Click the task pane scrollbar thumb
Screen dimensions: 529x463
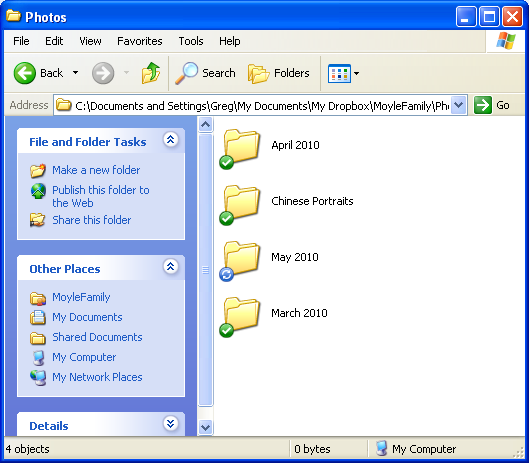click(205, 270)
